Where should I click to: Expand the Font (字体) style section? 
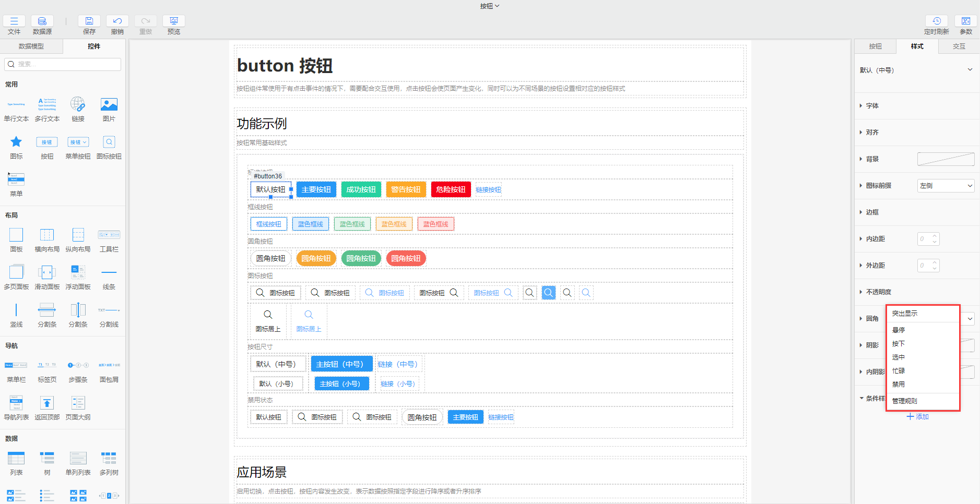[x=872, y=106]
